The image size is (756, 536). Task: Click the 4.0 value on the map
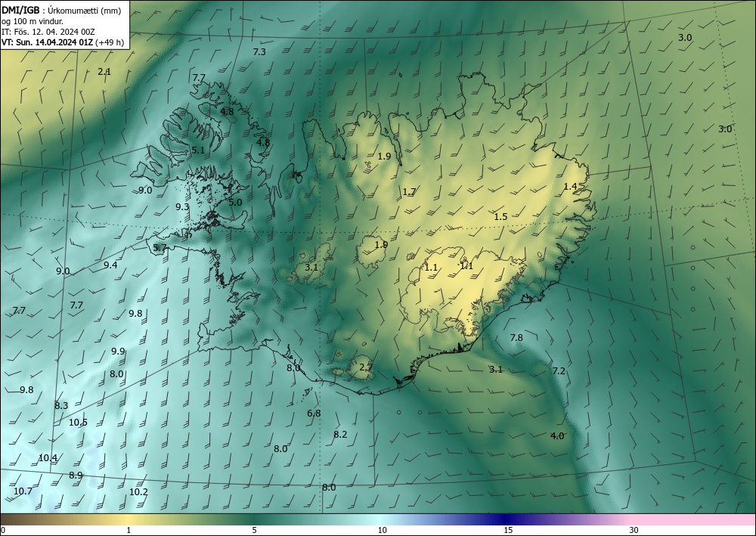click(557, 436)
